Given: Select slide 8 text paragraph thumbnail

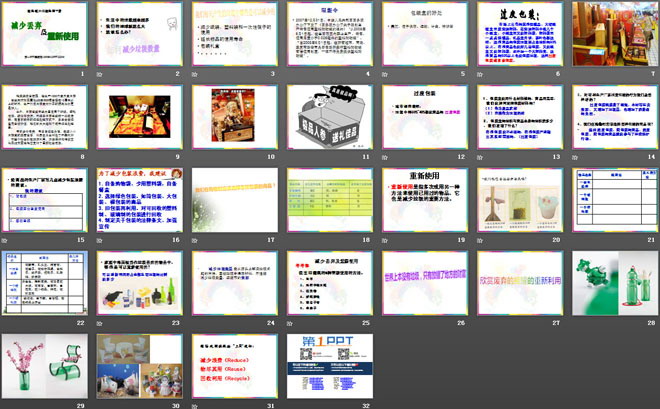Looking at the screenshot, I should click(45, 117).
